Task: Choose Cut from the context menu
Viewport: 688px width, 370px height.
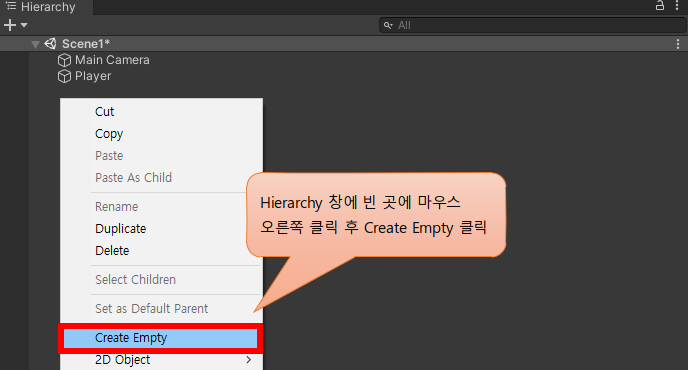Action: click(104, 111)
